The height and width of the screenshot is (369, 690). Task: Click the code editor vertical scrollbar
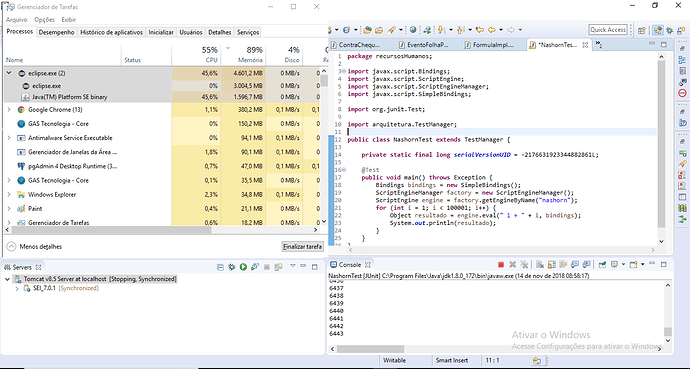[661, 149]
